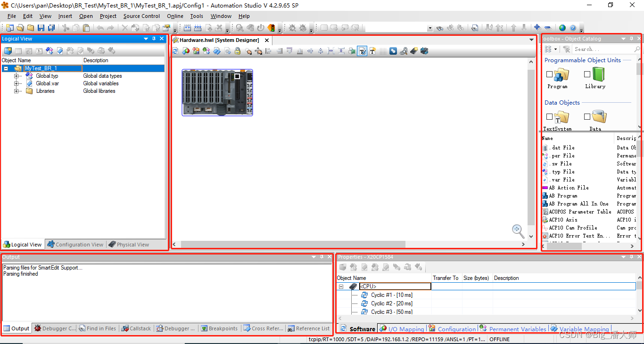This screenshot has height=344, width=644.
Task: Click the Sort ascending A-Z icon
Action: point(489,28)
